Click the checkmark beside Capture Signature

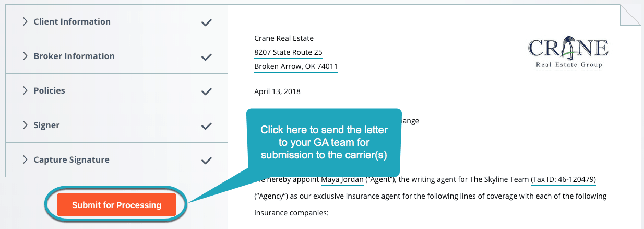click(x=207, y=161)
